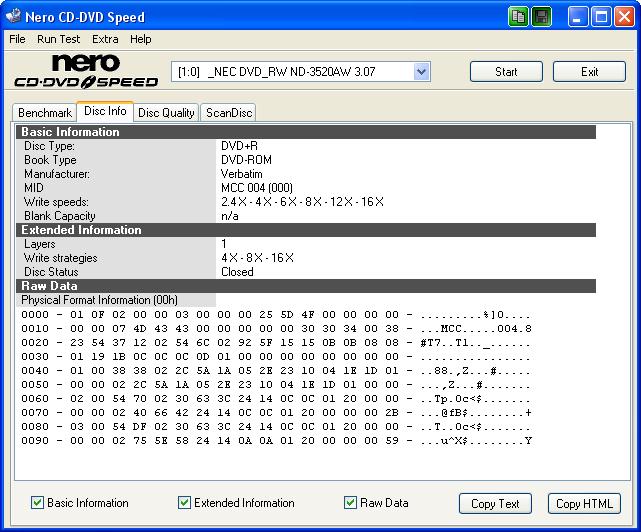
Task: Switch to the Disc Quality tab
Action: (166, 113)
